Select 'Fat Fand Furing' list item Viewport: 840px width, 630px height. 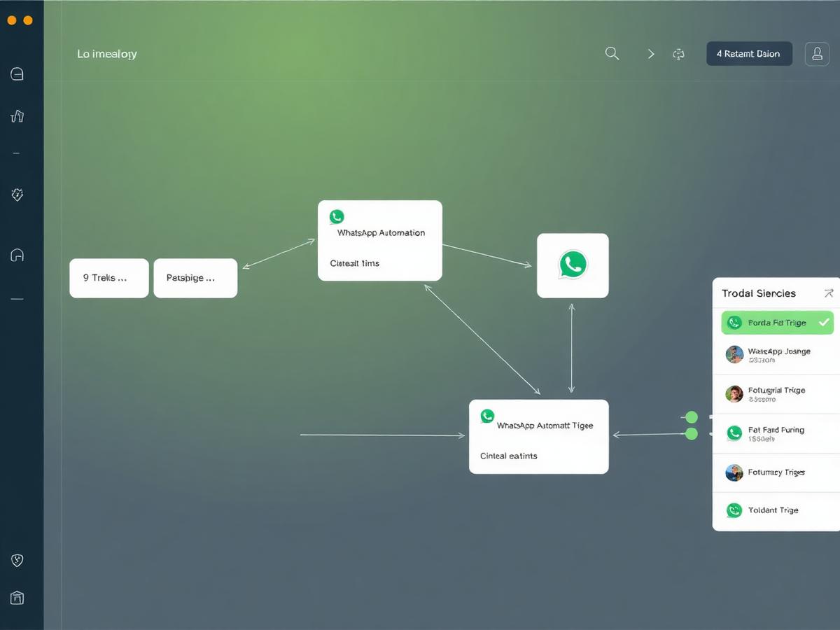[x=776, y=434]
